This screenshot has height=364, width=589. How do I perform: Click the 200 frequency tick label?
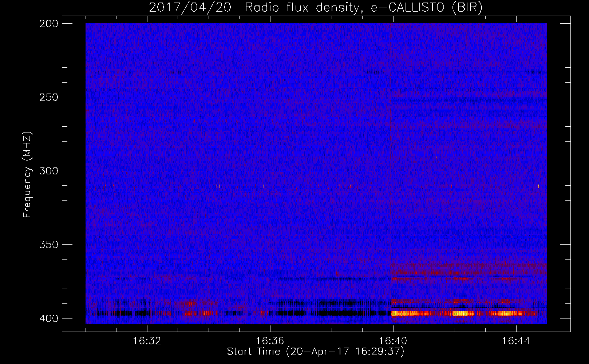49,24
